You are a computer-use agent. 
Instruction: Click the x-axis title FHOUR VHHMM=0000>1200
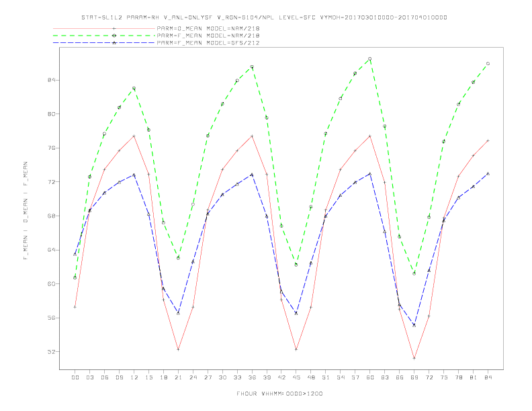click(x=279, y=394)
